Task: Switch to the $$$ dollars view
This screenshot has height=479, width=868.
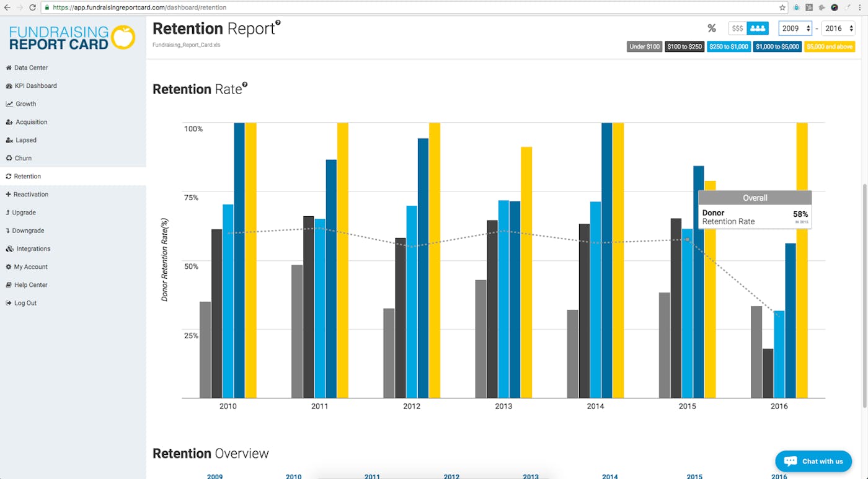Action: pos(737,29)
